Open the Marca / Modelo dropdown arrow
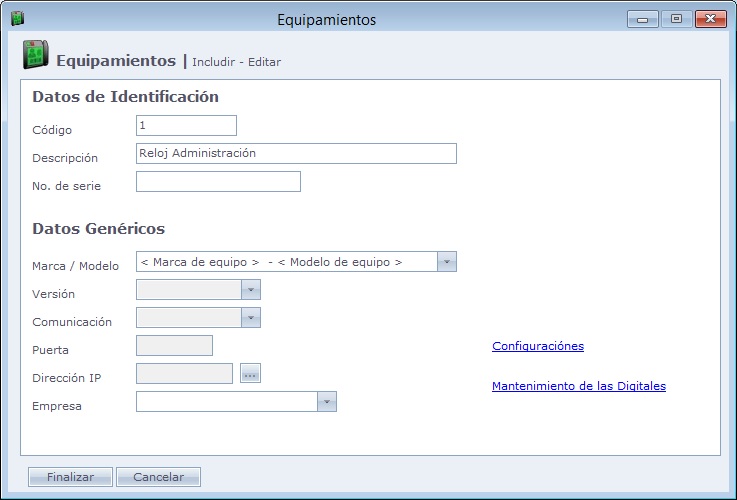 click(x=447, y=262)
